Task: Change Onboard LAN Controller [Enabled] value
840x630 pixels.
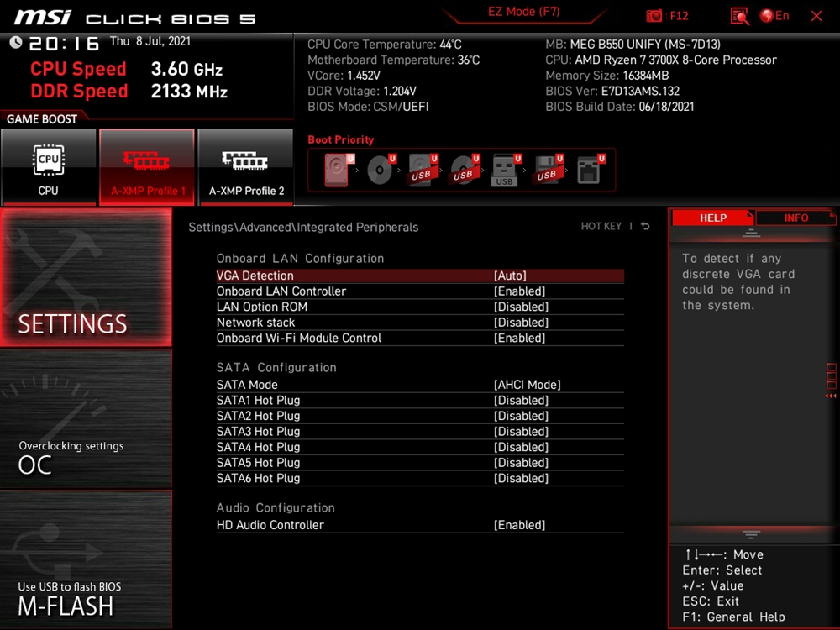Action: (x=519, y=291)
